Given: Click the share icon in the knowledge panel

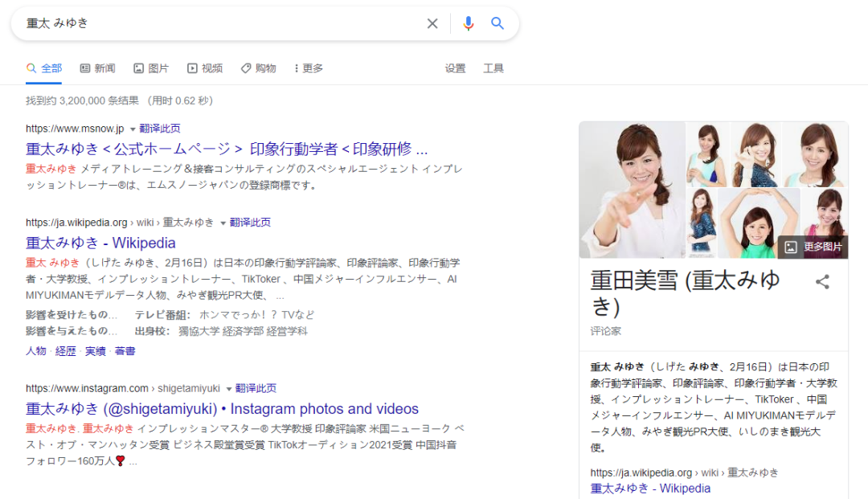Looking at the screenshot, I should click(823, 281).
